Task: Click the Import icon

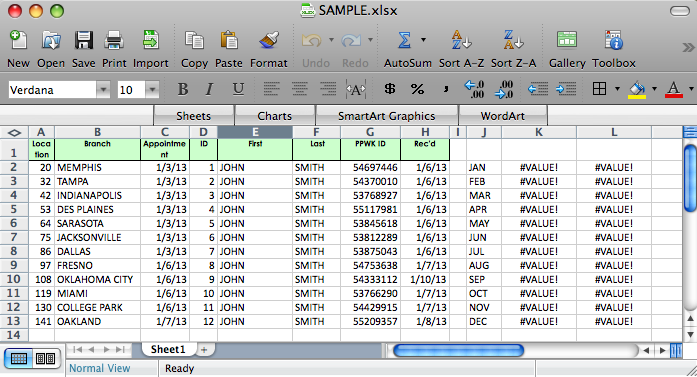Action: coord(151,40)
